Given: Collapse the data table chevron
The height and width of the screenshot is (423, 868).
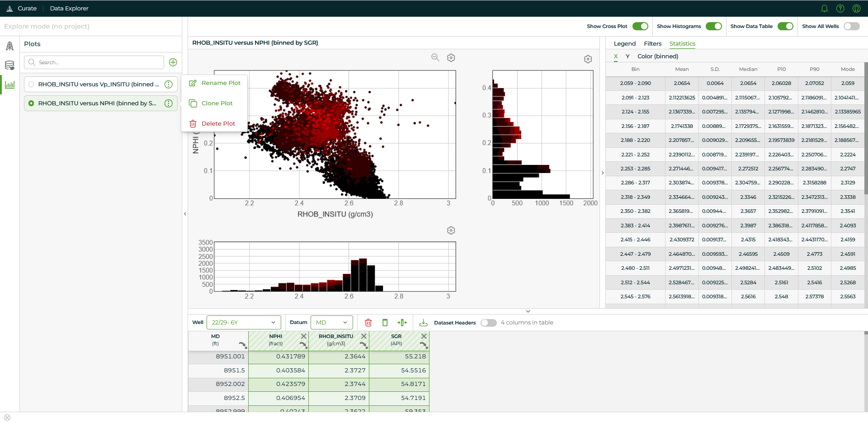Looking at the screenshot, I should [528, 311].
